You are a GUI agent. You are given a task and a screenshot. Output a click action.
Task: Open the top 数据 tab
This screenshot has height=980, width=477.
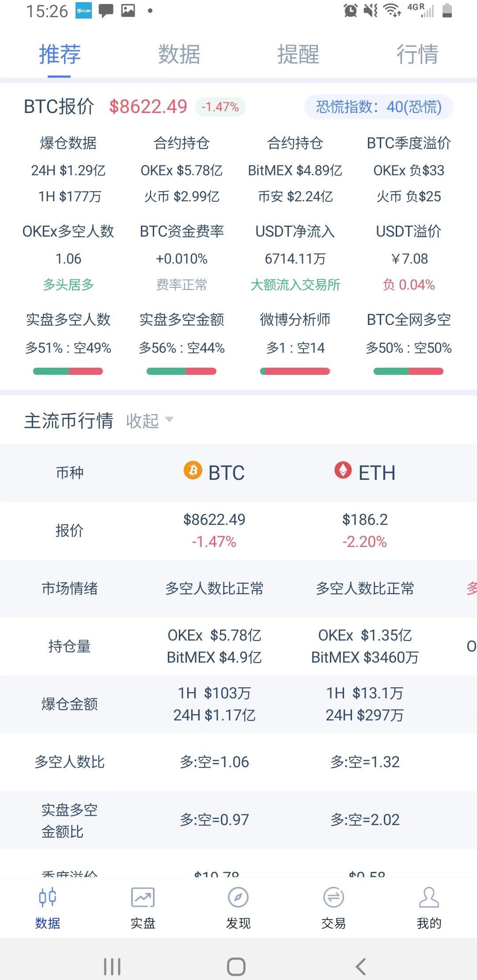[x=179, y=54]
